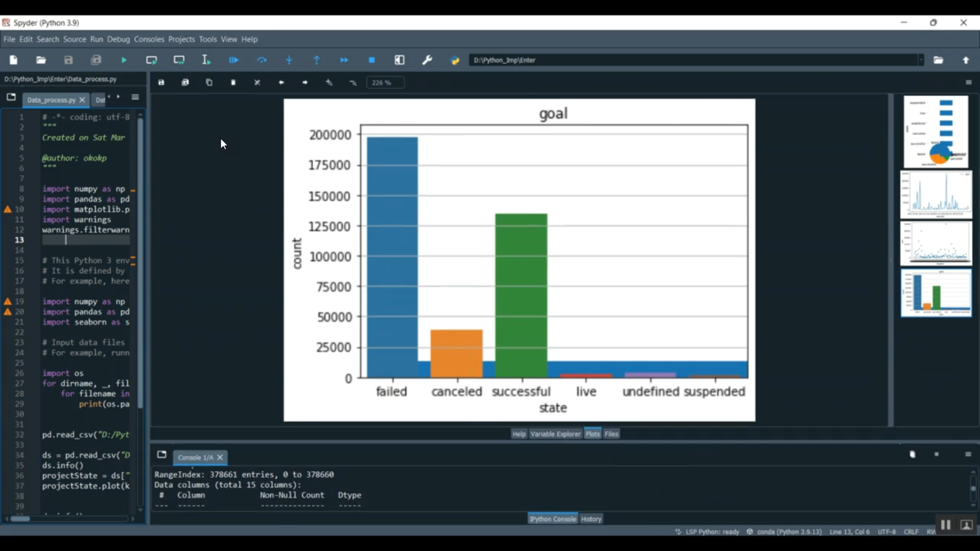The width and height of the screenshot is (980, 551).
Task: Switch to the Variable Explorer tab
Action: (555, 434)
